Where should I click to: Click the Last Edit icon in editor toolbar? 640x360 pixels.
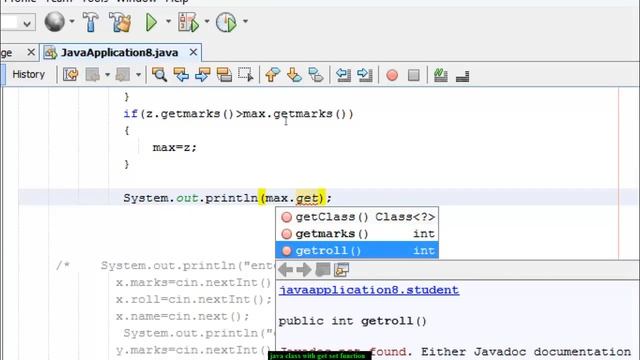point(71,75)
